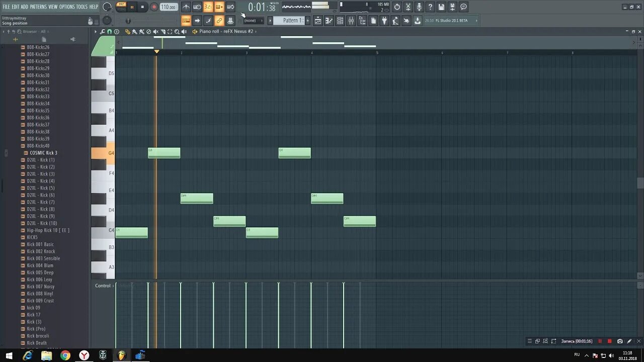Viewport: 644px width, 362px height.
Task: Click the add new pattern plus button
Action: pos(308,21)
